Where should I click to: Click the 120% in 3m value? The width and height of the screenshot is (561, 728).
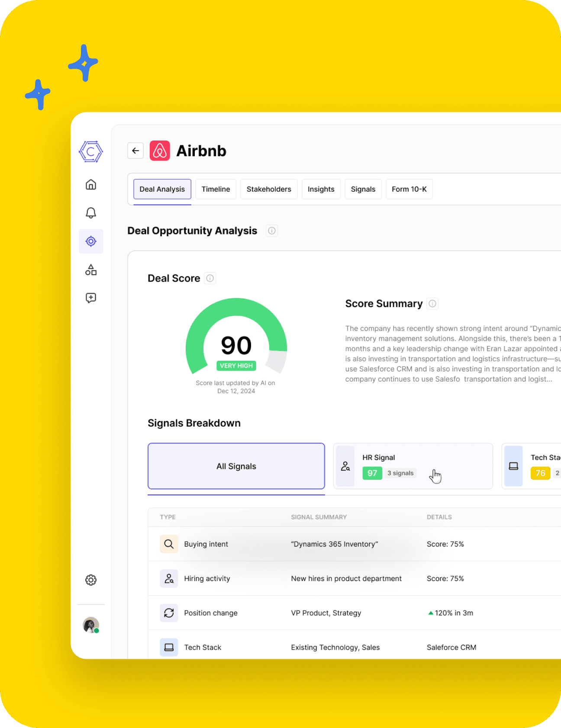click(451, 613)
